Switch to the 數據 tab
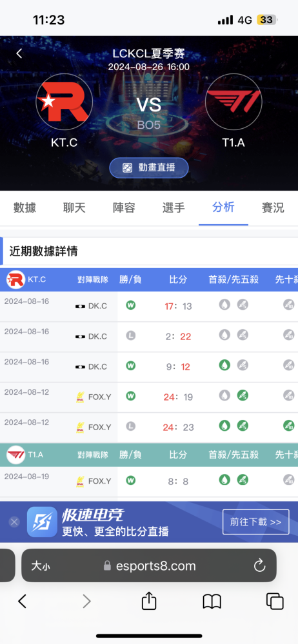 (25, 207)
